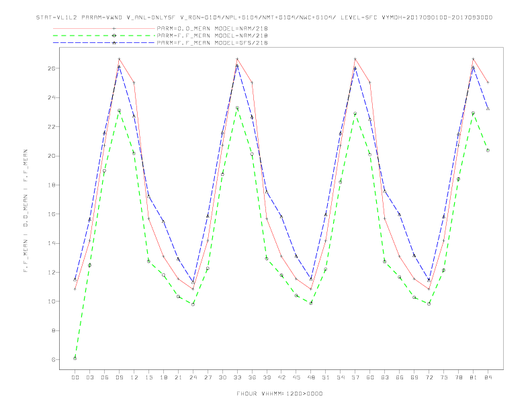
Task: Click legend entry PARM=O.O_MEAN MODEL=NAM/218
Action: tap(212, 28)
